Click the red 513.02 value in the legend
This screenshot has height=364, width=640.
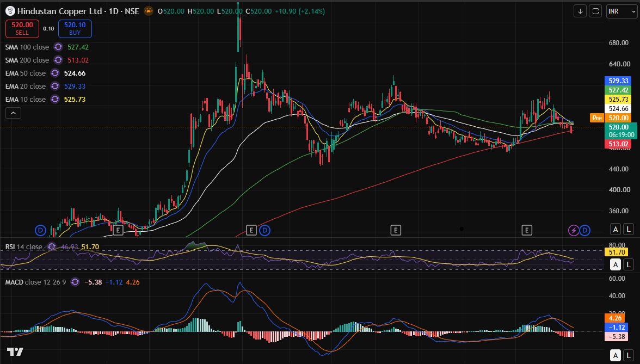point(78,60)
